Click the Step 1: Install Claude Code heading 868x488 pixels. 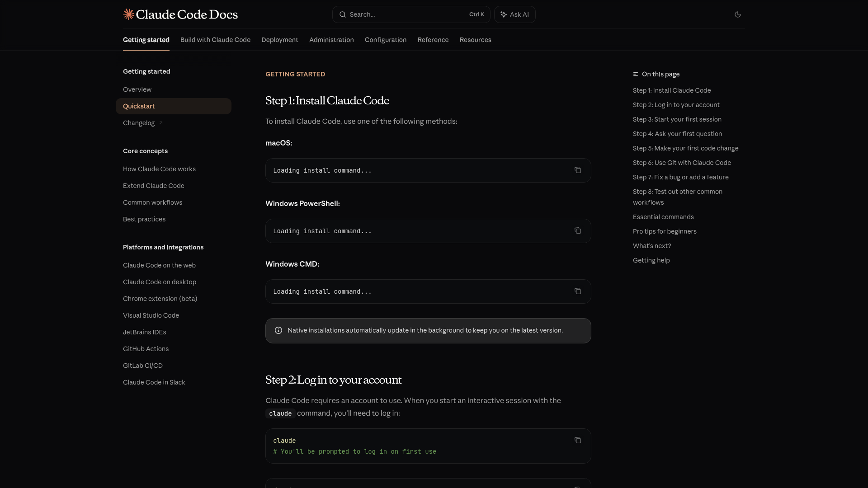(x=327, y=100)
